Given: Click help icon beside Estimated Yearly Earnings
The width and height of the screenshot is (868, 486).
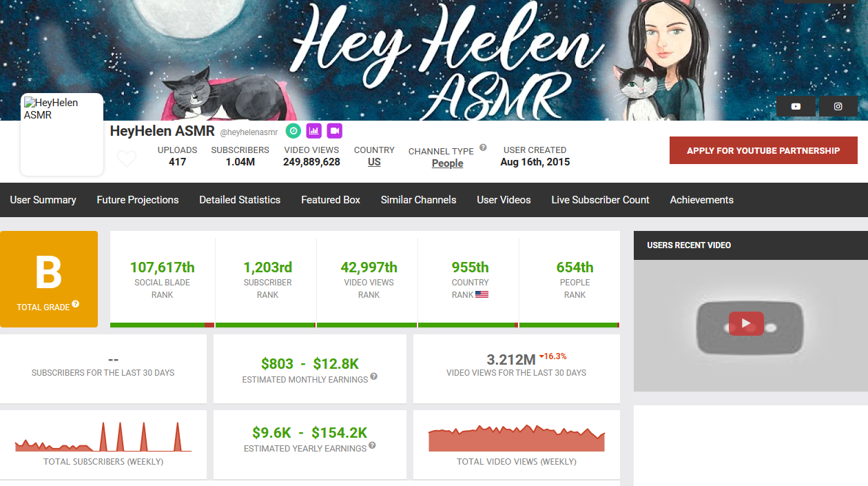Looking at the screenshot, I should pos(372,445).
